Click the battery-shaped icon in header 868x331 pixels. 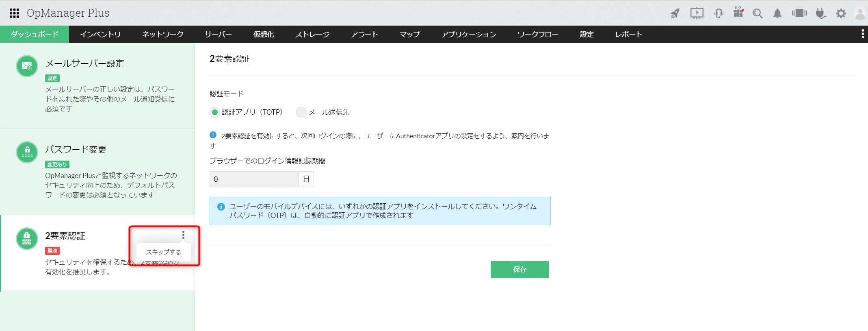[x=799, y=13]
